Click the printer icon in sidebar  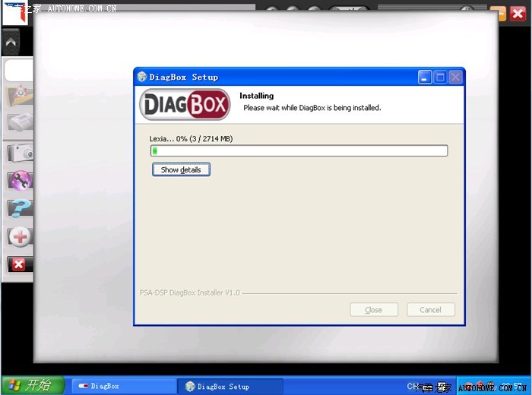coord(19,122)
